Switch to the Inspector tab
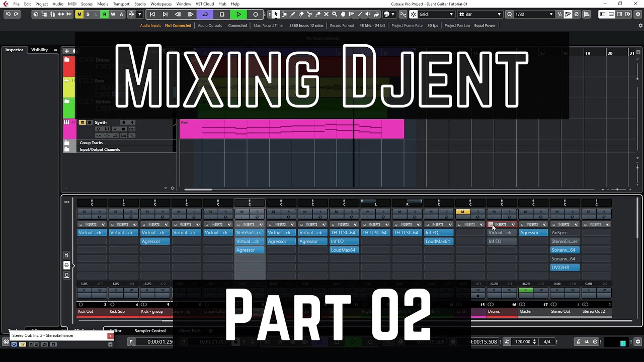This screenshot has width=644, height=362. (x=14, y=50)
